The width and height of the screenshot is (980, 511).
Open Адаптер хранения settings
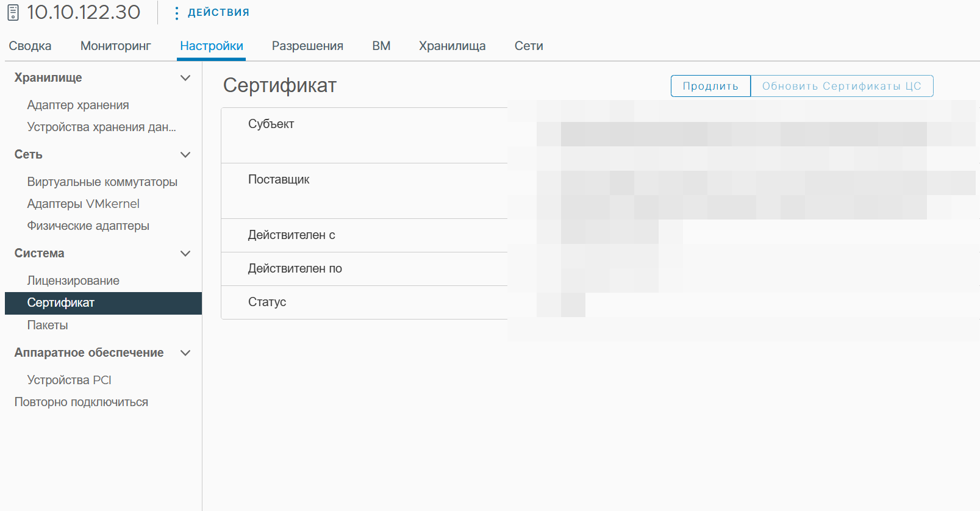(78, 105)
